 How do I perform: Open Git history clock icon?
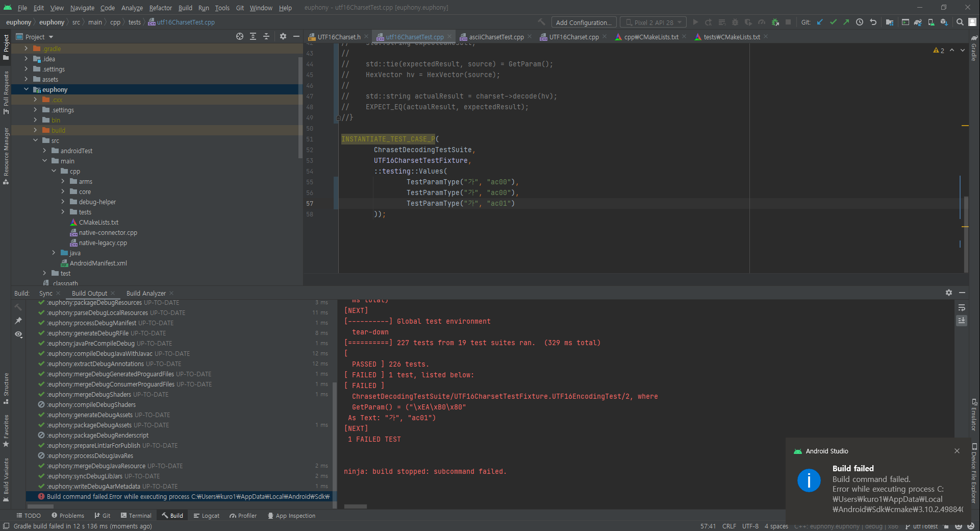(x=860, y=22)
